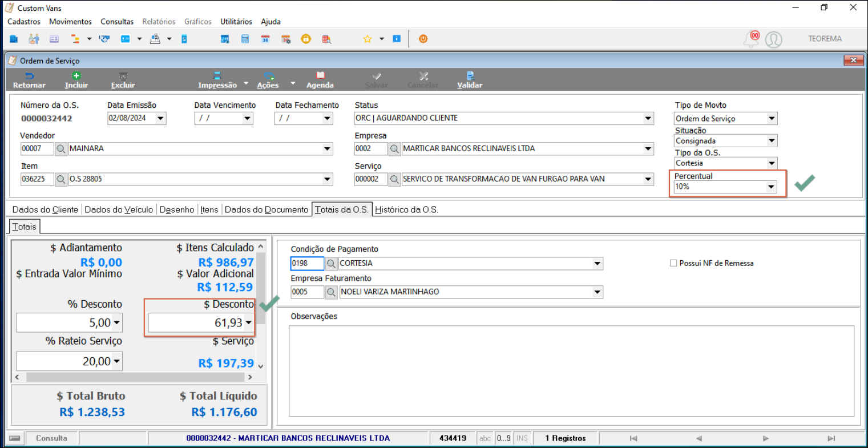This screenshot has height=448, width=868.
Task: Click the orange hierarchy tree toolbar icon
Action: coord(75,39)
